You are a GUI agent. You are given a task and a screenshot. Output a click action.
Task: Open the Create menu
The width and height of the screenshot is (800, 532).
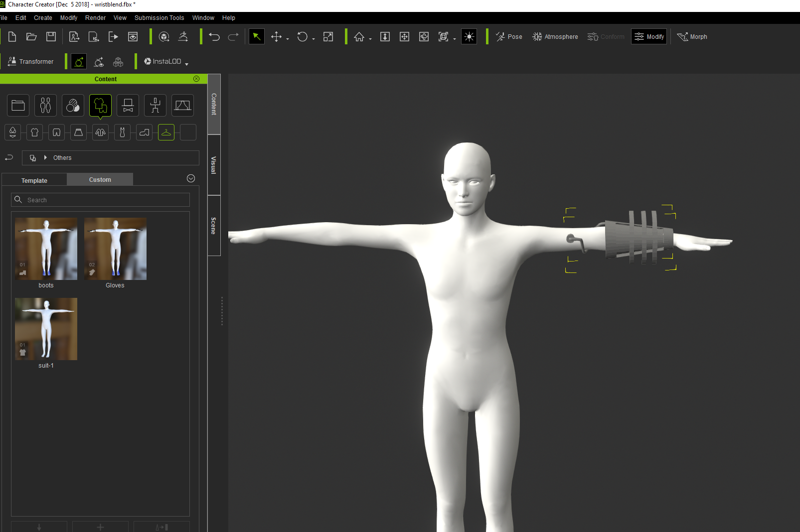tap(43, 18)
